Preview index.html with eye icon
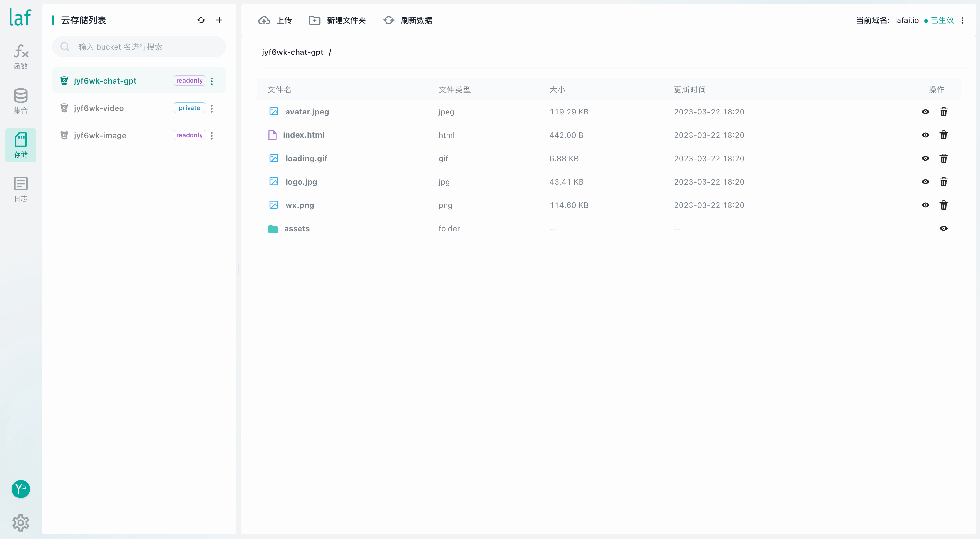The height and width of the screenshot is (539, 980). 925,135
